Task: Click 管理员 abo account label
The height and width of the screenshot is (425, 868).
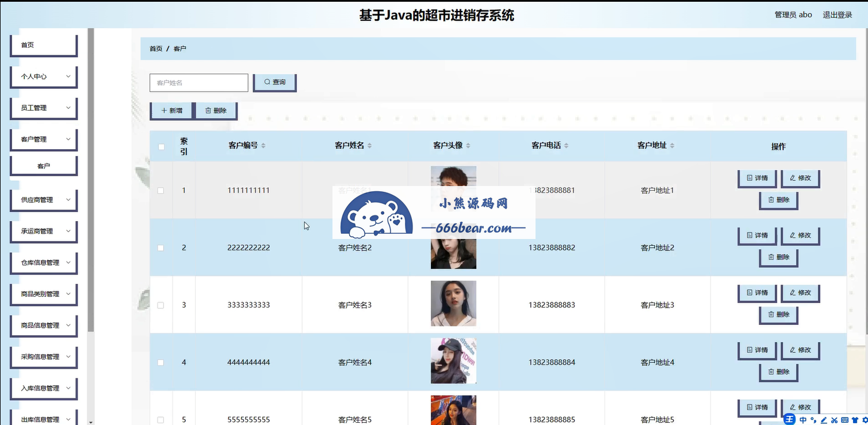Action: click(x=793, y=15)
